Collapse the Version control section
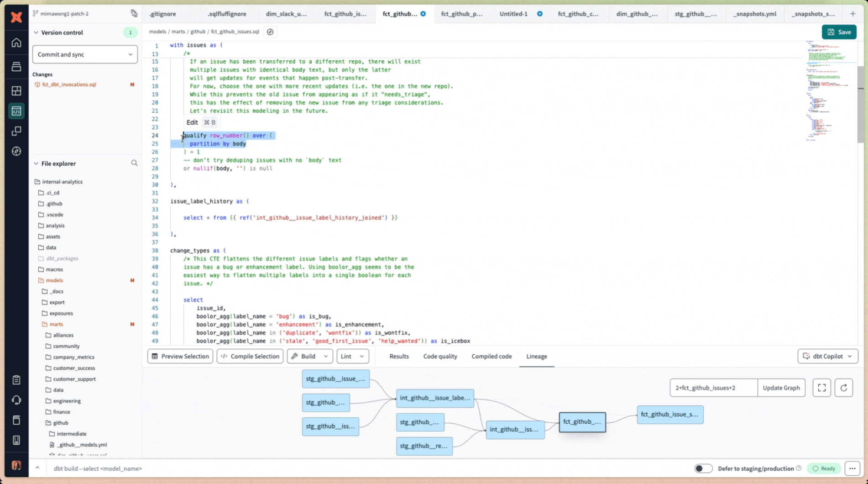 tap(36, 32)
